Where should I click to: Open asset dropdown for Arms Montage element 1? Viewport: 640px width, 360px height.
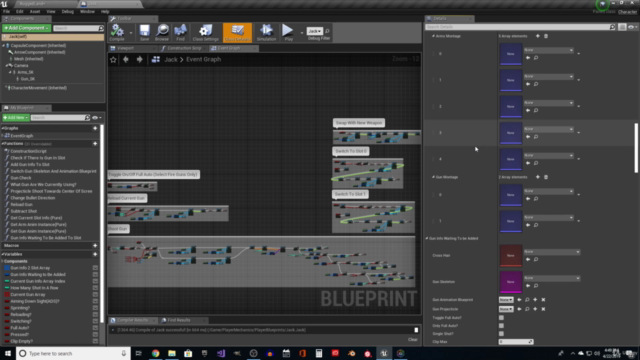click(x=549, y=76)
